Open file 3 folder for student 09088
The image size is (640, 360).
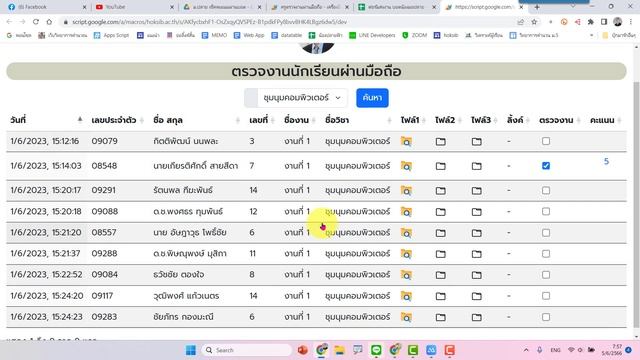point(476,212)
